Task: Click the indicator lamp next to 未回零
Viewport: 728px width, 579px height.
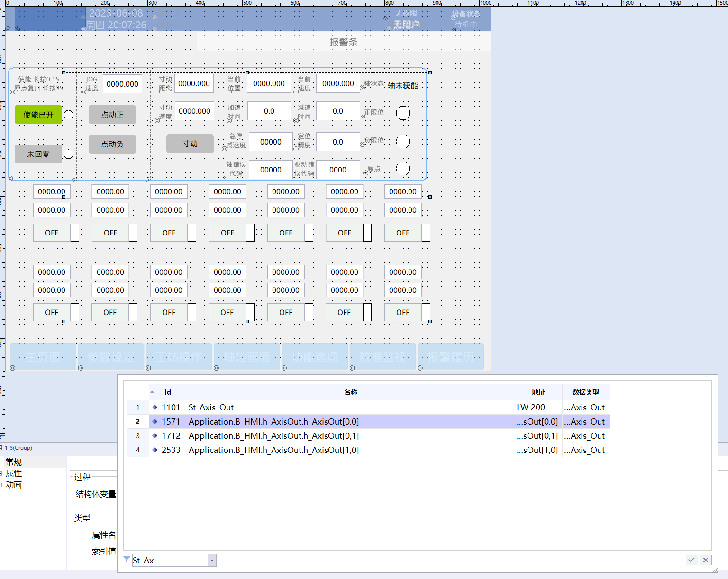Action: 68,154
